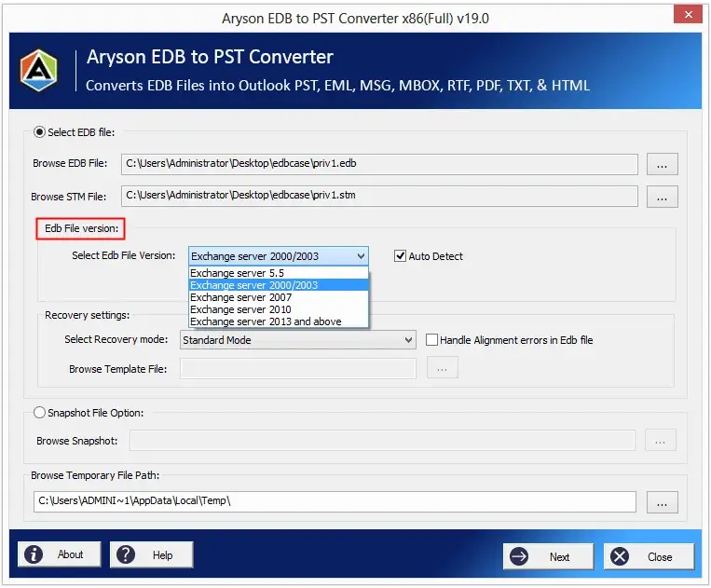Click the Browse Template File ellipsis button
711x588 pixels.
(x=442, y=367)
